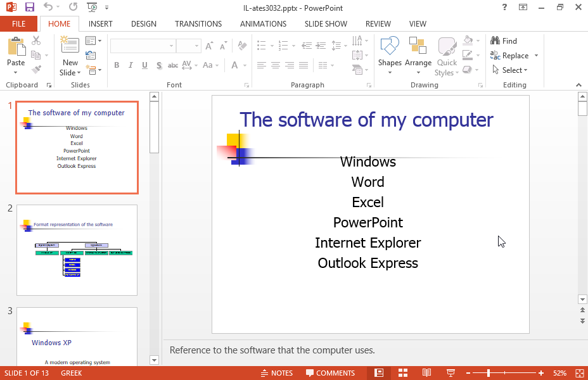Click the GREEK language indicator
This screenshot has width=588, height=380.
[71, 373]
